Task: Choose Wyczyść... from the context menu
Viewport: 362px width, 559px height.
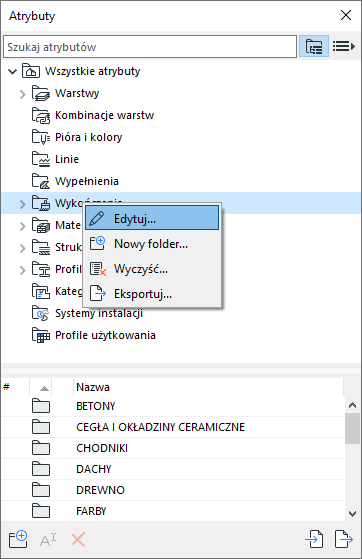Action: (x=152, y=269)
